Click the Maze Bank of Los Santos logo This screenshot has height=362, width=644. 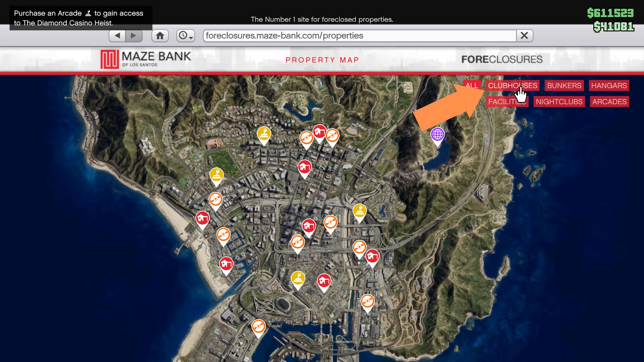pyautogui.click(x=146, y=59)
